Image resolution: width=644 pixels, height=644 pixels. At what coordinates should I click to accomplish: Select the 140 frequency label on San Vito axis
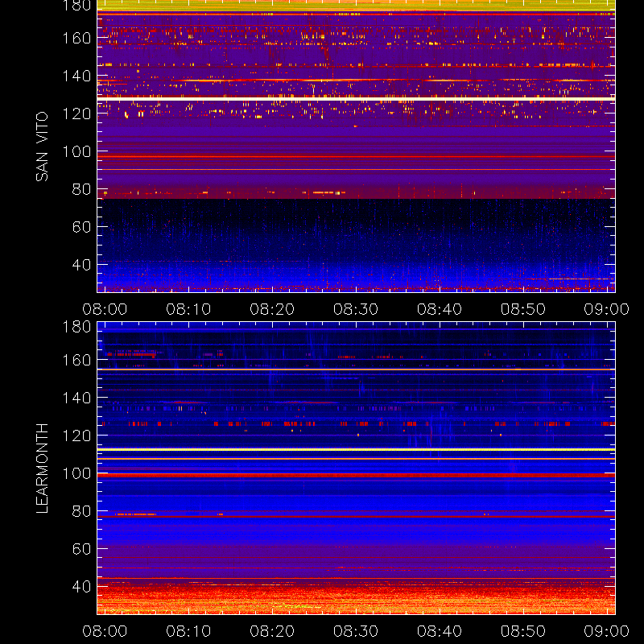click(76, 76)
